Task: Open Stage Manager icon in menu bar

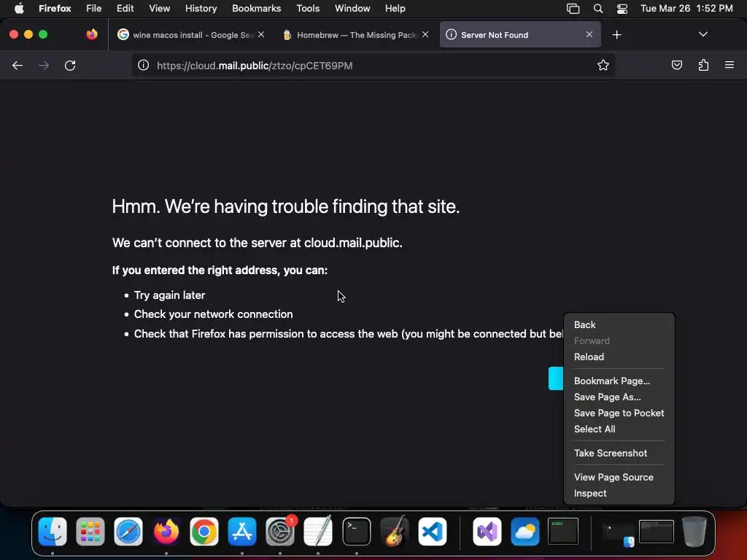Action: click(573, 9)
